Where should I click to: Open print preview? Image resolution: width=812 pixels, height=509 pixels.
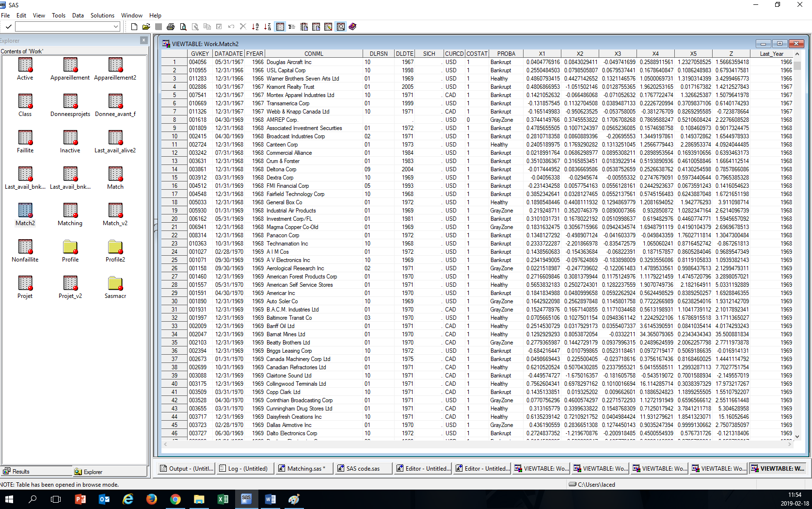click(x=183, y=27)
